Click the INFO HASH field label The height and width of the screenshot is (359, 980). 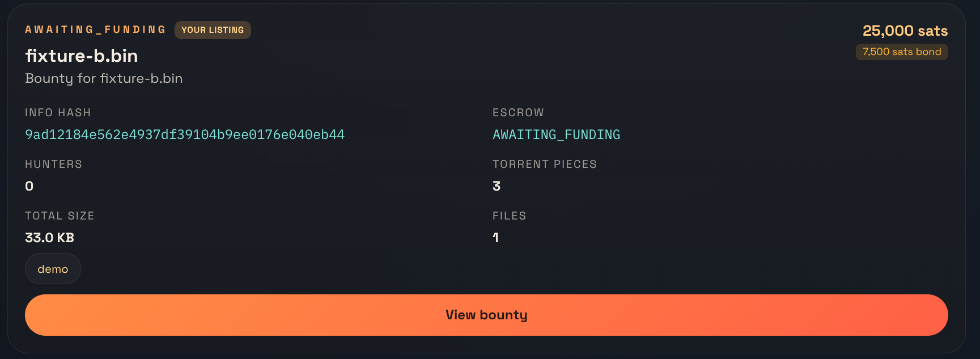pyautogui.click(x=58, y=112)
